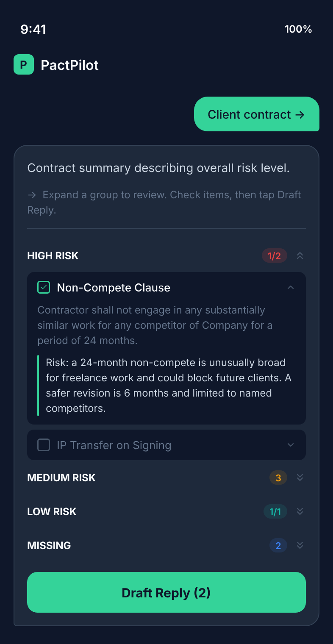The image size is (333, 644).
Task: Click the arrow before the expand instructions text
Action: [31, 195]
